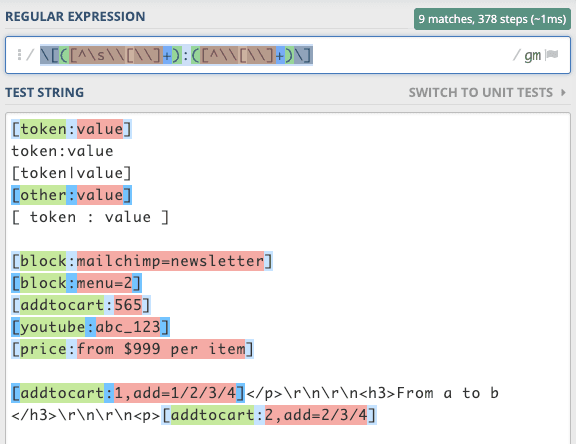Click the regex delimiter options handle

pos(19,55)
